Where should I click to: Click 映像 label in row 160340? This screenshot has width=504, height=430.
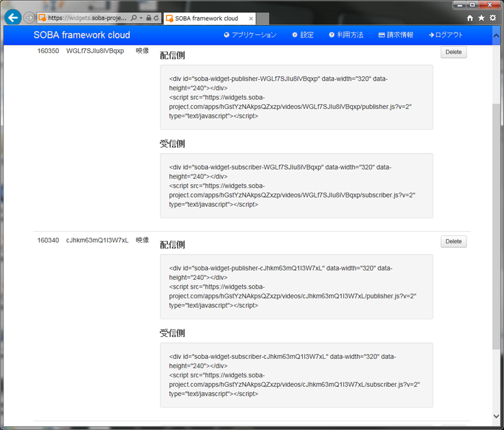pos(143,240)
